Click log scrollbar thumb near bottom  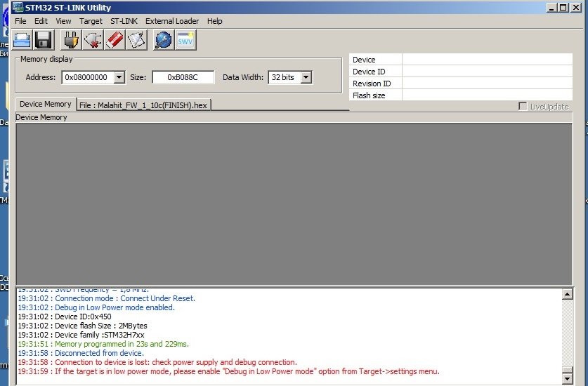[568, 370]
